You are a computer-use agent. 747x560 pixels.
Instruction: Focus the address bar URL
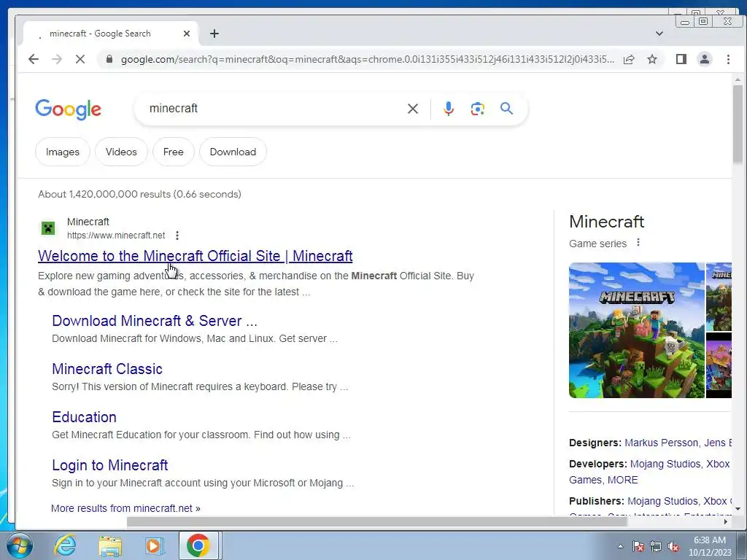[x=367, y=59]
